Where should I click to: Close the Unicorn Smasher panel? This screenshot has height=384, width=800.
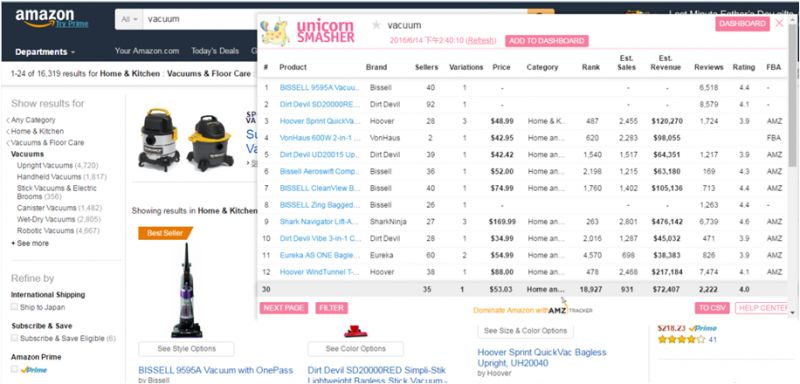[x=779, y=23]
